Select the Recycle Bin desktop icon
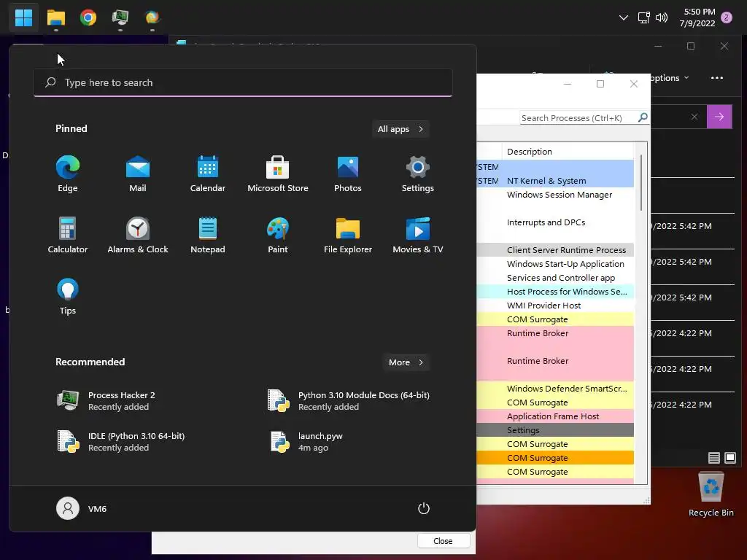This screenshot has height=560, width=747. [711, 494]
